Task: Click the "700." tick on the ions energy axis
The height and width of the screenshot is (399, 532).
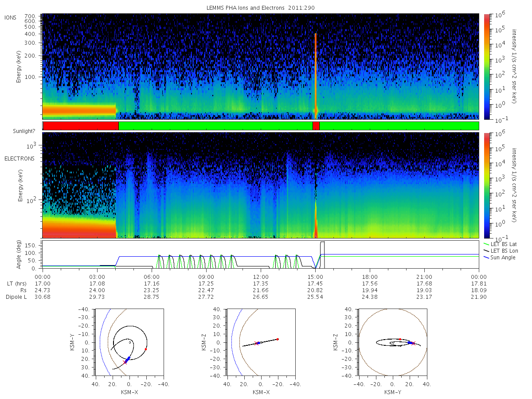Action: click(30, 16)
